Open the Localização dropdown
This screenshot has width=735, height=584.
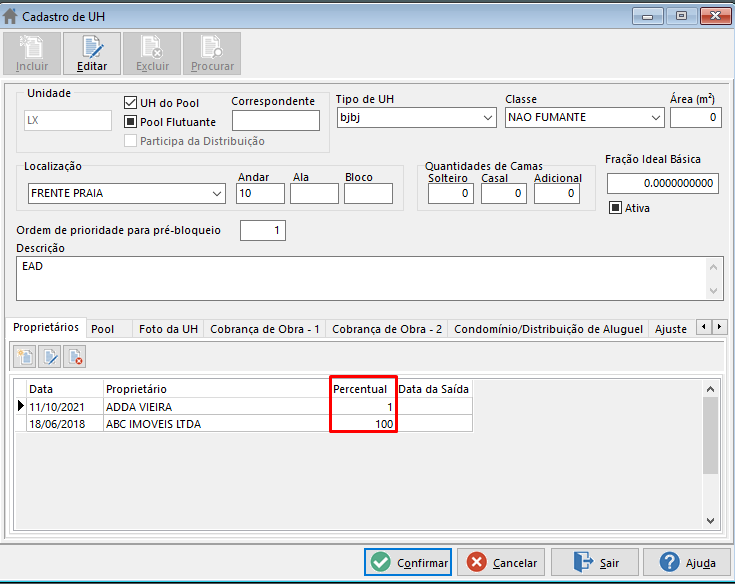pyautogui.click(x=217, y=194)
